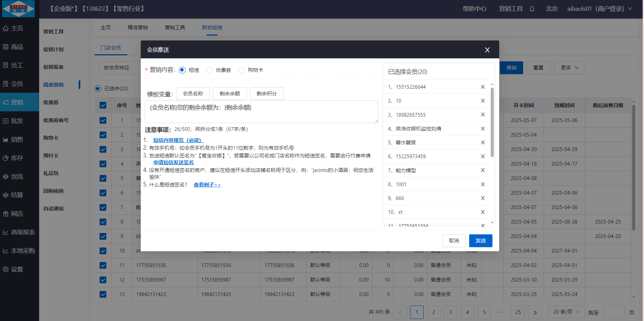Click the SMS message content textbox
The width and height of the screenshot is (644, 321).
pos(261,112)
